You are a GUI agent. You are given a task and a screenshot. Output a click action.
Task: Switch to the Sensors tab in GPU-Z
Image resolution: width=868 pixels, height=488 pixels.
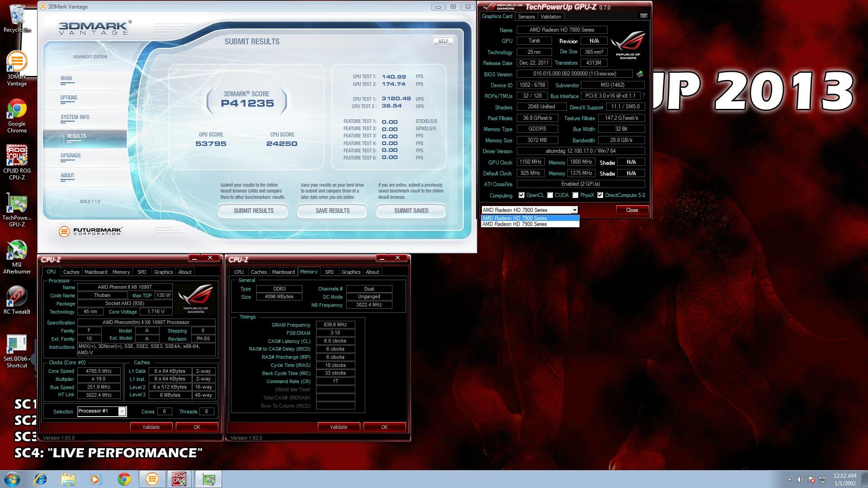click(x=526, y=17)
